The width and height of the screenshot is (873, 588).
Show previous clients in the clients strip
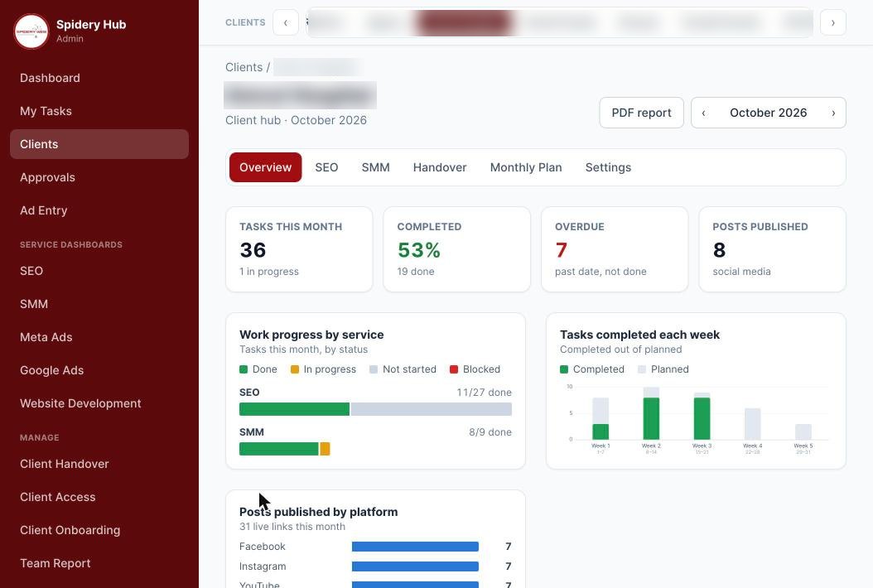coord(286,23)
